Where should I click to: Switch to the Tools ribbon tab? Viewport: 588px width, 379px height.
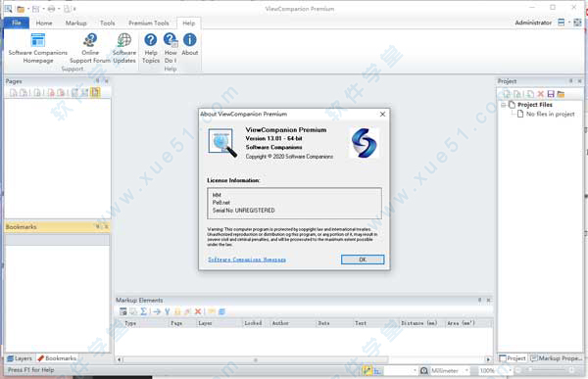coord(107,23)
